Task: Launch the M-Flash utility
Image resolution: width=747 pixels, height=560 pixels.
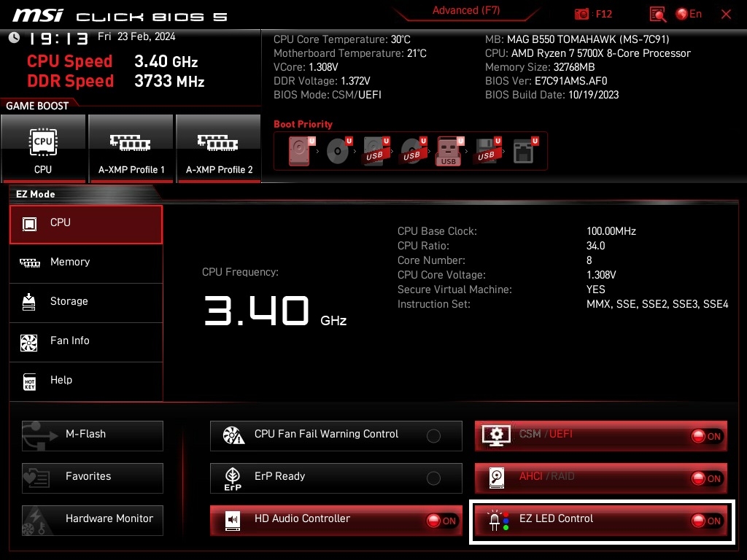Action: (93, 435)
